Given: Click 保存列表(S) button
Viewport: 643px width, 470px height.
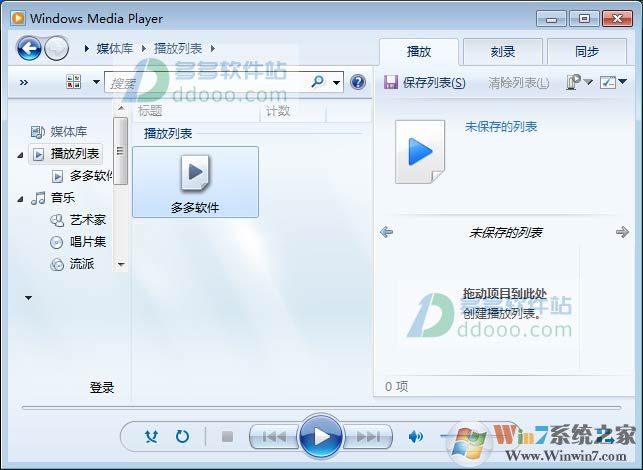Looking at the screenshot, I should [x=424, y=82].
